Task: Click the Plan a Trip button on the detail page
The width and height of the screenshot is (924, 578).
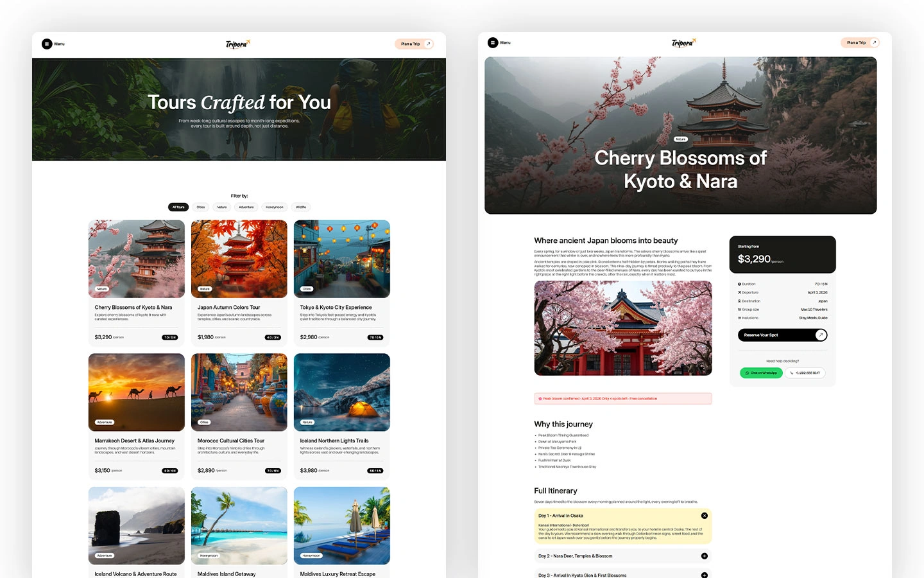Action: 860,42
